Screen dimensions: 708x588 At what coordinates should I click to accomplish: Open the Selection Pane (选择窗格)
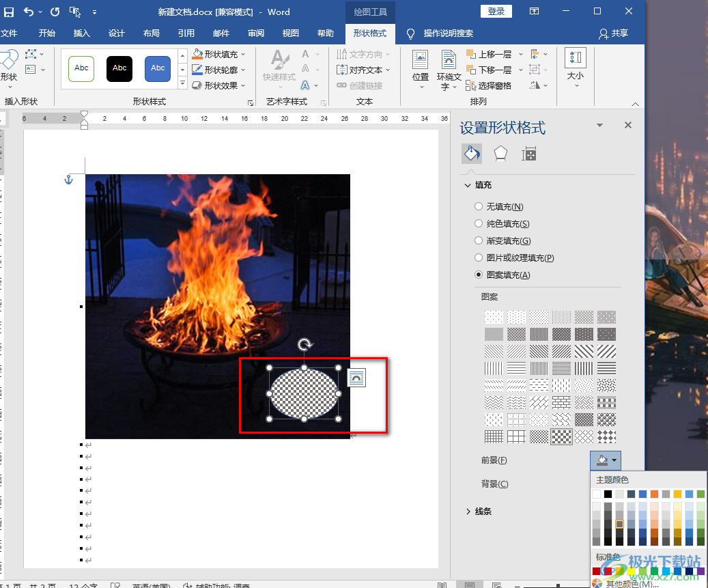point(489,85)
